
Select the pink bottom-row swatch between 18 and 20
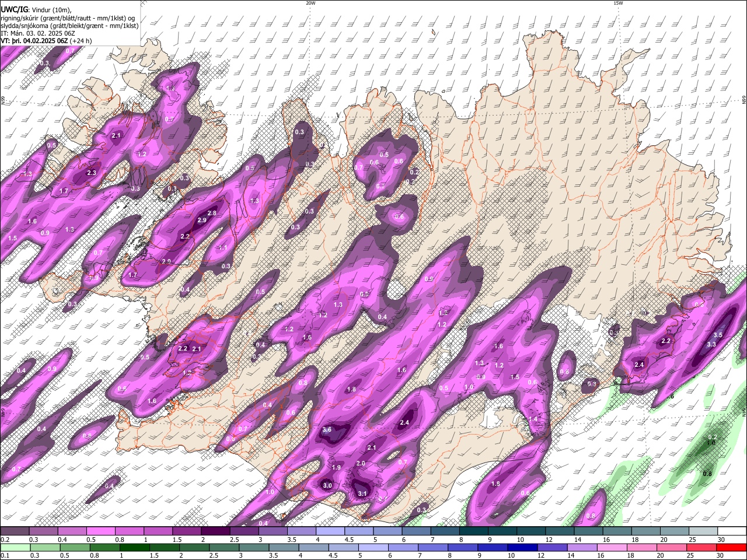[642, 547]
